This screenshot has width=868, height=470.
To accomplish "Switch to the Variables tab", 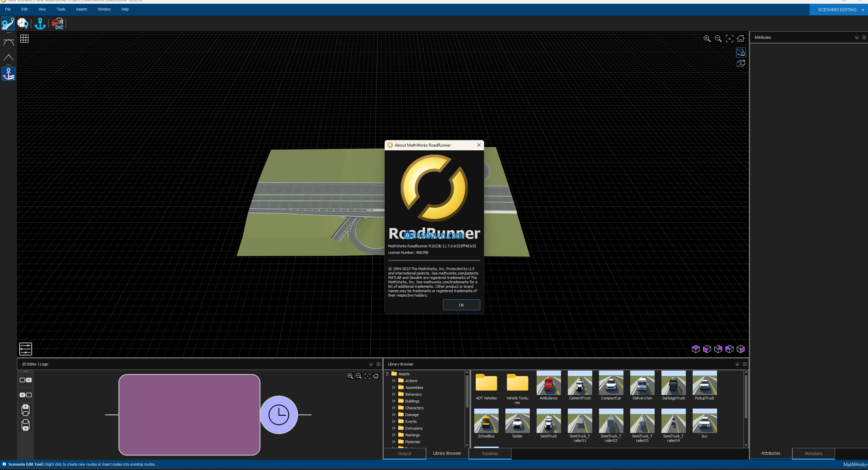I will pos(490,453).
